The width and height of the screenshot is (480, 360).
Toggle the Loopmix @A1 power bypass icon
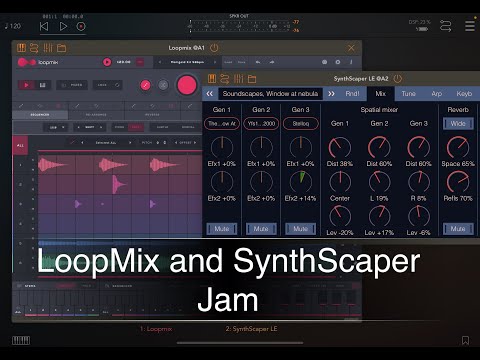pos(214,48)
